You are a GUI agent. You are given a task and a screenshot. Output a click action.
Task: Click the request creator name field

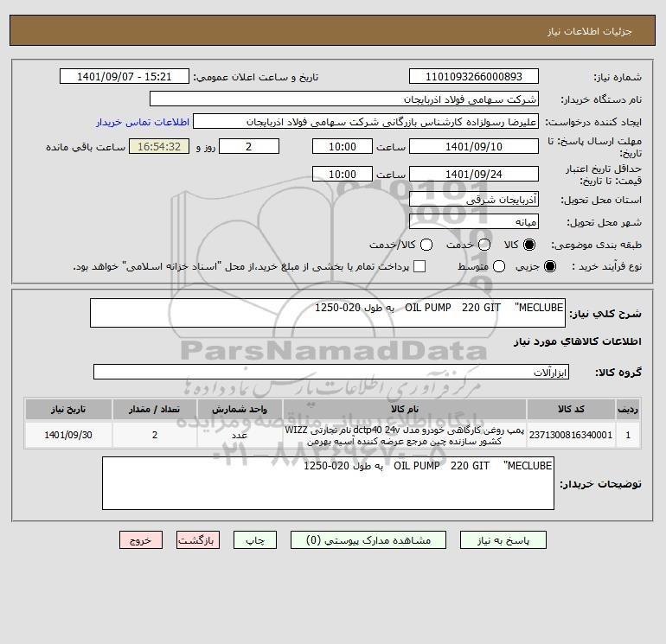366,121
